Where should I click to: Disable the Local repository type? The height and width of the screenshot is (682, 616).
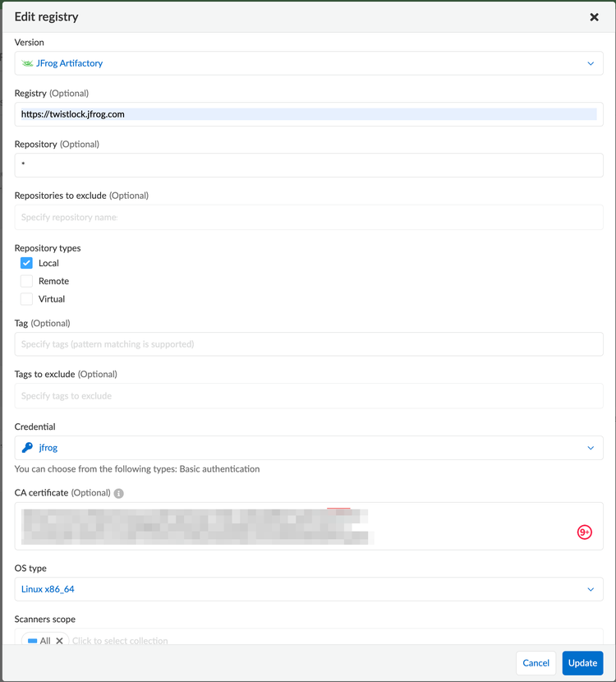pyautogui.click(x=25, y=263)
